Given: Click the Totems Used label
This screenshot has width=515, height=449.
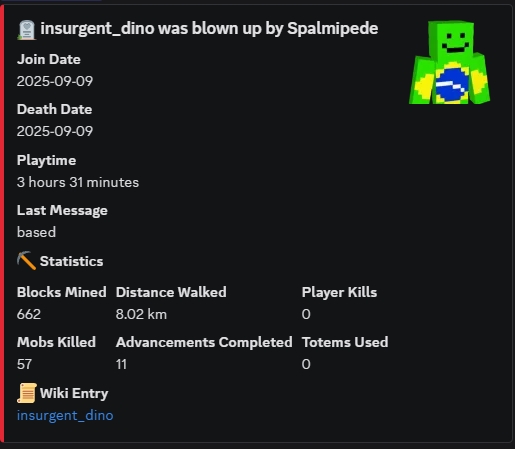Looking at the screenshot, I should (345, 342).
